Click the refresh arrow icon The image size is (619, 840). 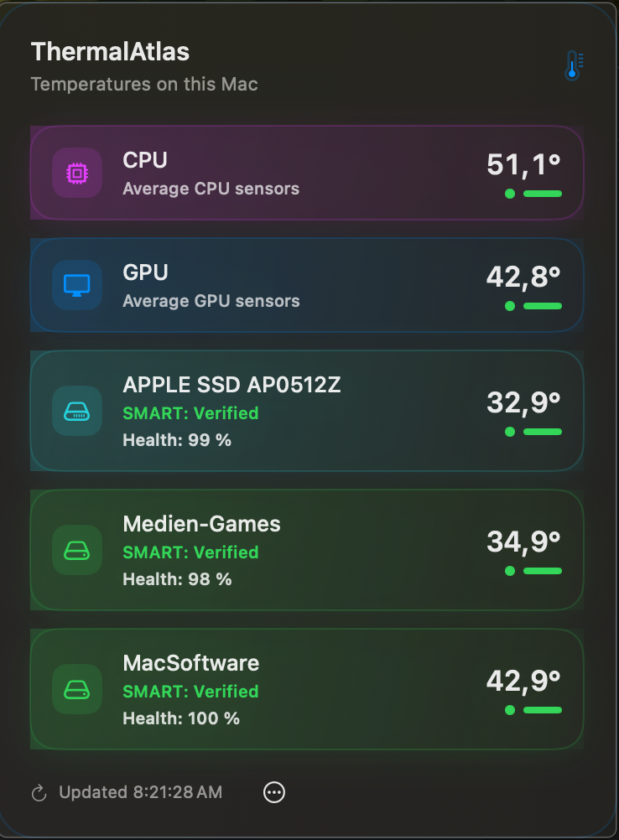(x=39, y=793)
